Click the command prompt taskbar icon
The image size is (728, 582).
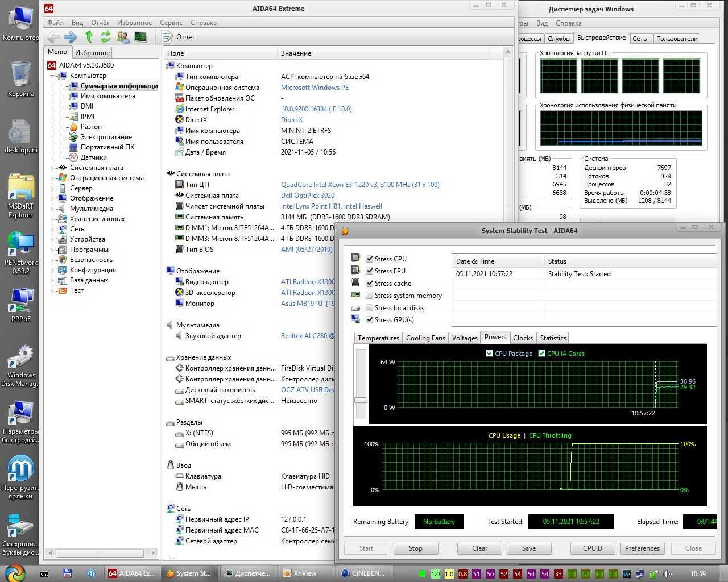[x=44, y=573]
